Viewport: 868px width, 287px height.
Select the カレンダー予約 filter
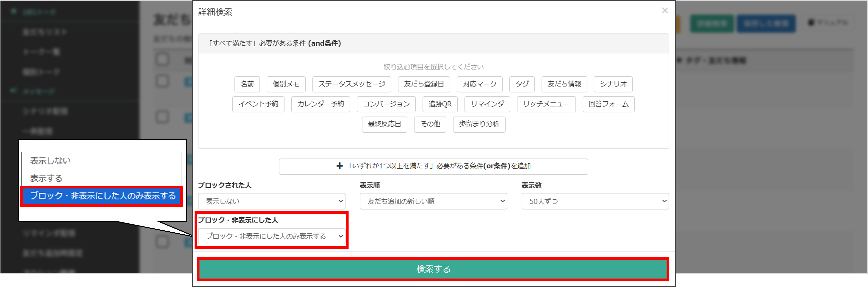(x=320, y=104)
